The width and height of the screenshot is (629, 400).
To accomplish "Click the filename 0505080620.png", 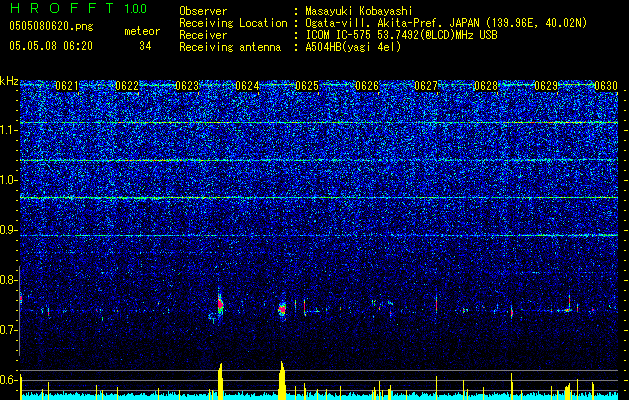I will coord(51,26).
